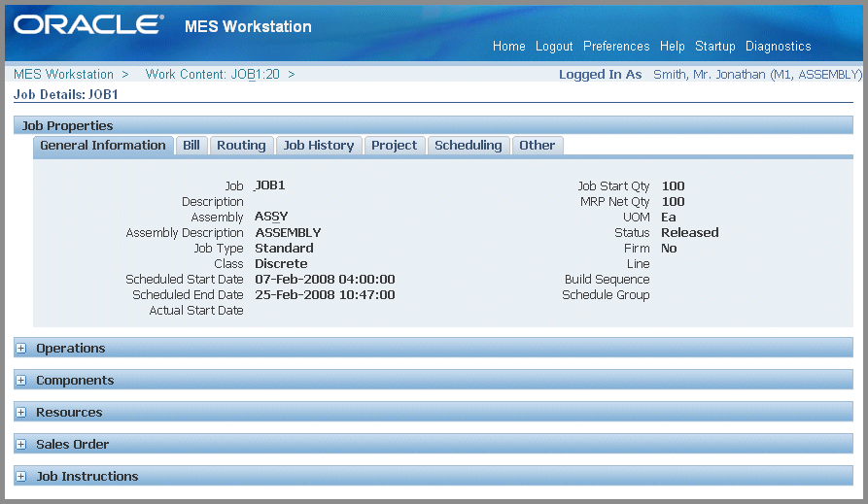Navigate to MES Workstation breadcrumb
868x504 pixels.
click(x=63, y=74)
